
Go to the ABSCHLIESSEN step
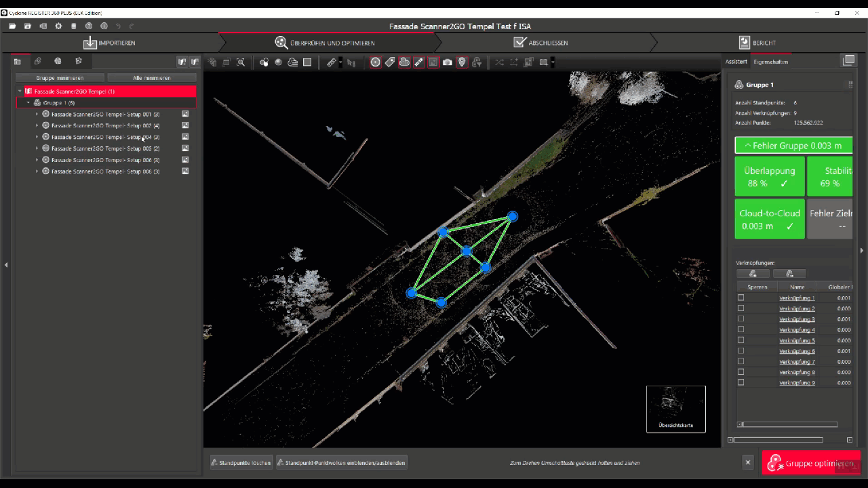coord(540,43)
